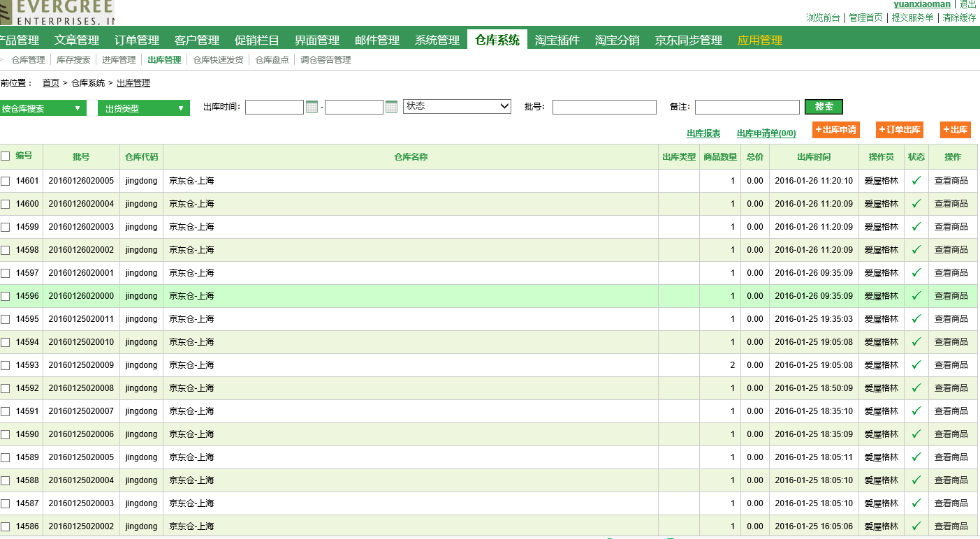Click 查看商品 for row 14587
This screenshot has height=539, width=980.
[x=951, y=503]
